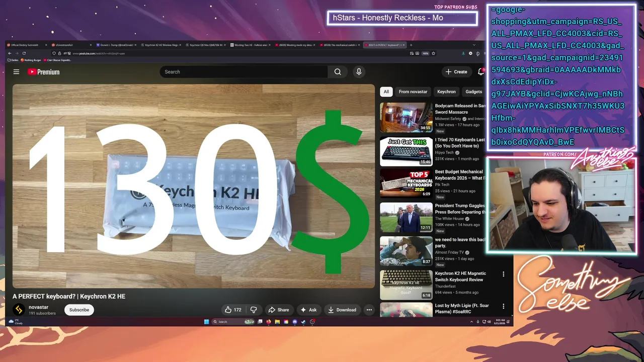Viewport: 644px width, 362px height.
Task: Open new browser tab plus button
Action: tap(411, 45)
